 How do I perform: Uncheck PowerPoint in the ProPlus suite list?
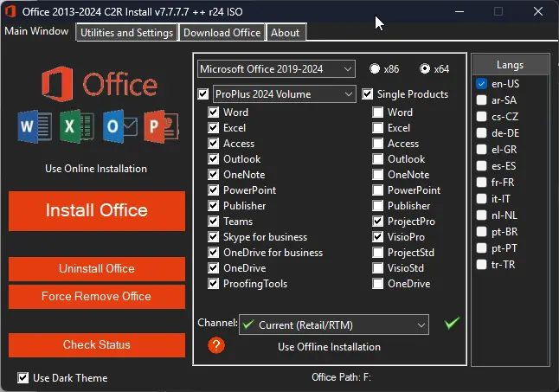[x=213, y=190]
